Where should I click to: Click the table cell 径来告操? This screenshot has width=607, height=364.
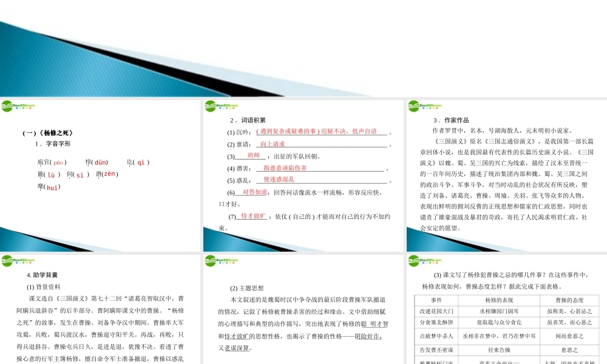click(499, 350)
